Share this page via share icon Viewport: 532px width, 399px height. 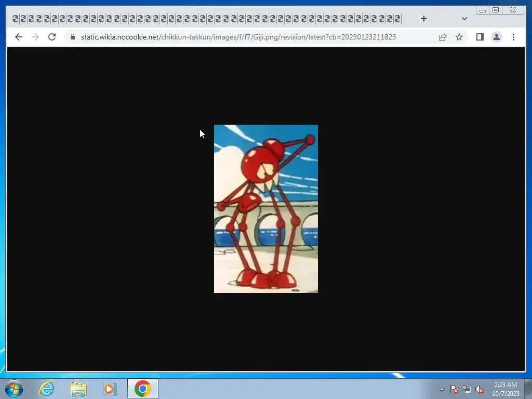coord(443,37)
